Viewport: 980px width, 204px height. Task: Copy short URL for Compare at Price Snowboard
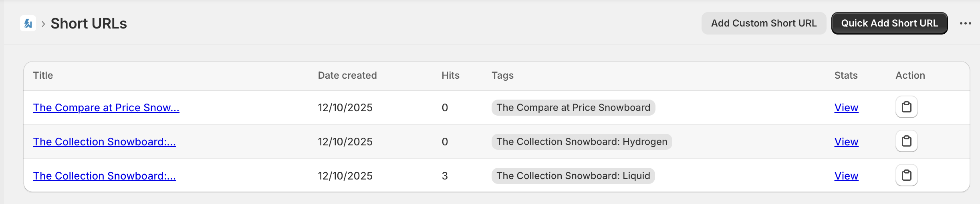906,107
